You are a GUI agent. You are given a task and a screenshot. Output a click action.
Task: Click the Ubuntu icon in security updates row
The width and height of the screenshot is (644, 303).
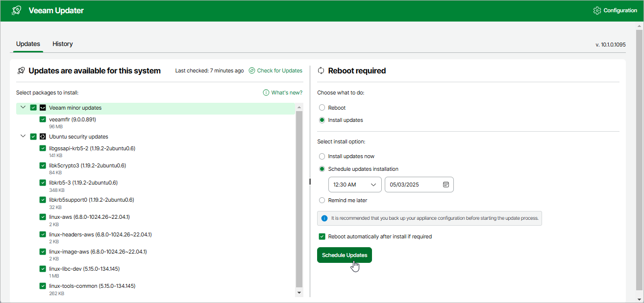coord(43,137)
